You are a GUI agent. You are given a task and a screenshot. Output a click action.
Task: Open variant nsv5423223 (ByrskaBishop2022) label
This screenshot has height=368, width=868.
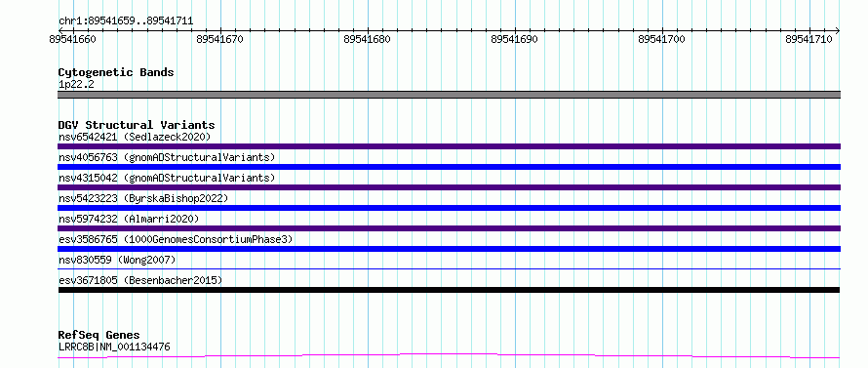click(143, 198)
